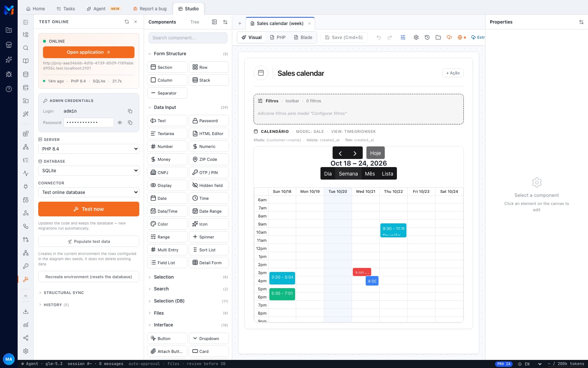Go to next week with right arrow

click(355, 153)
